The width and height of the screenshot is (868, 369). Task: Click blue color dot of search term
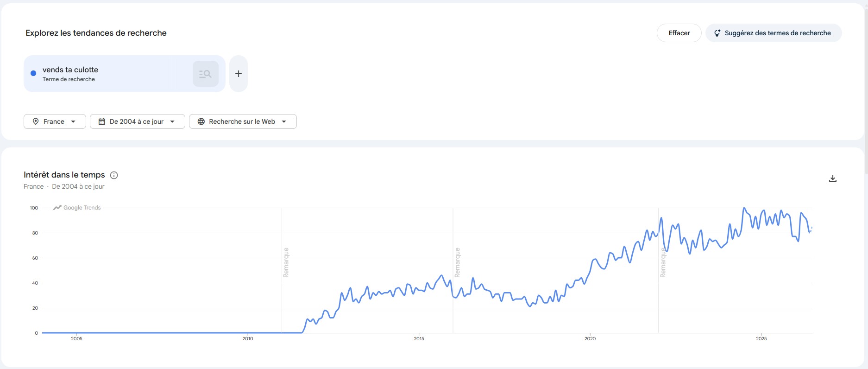(x=33, y=73)
